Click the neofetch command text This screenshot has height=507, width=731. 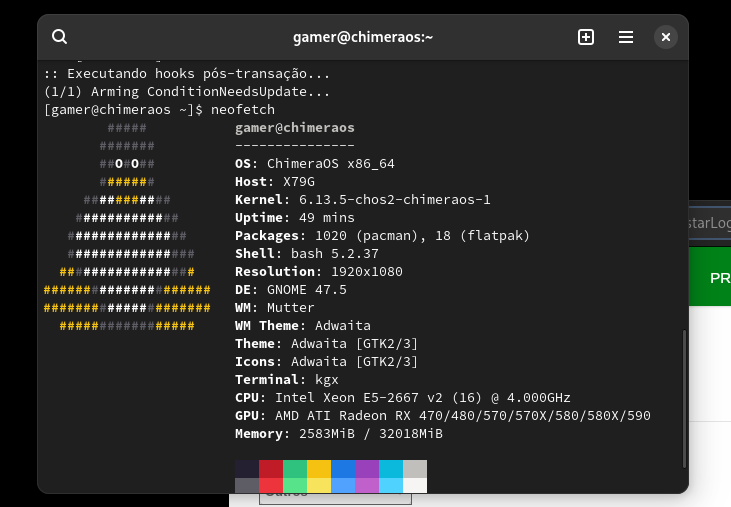(243, 110)
